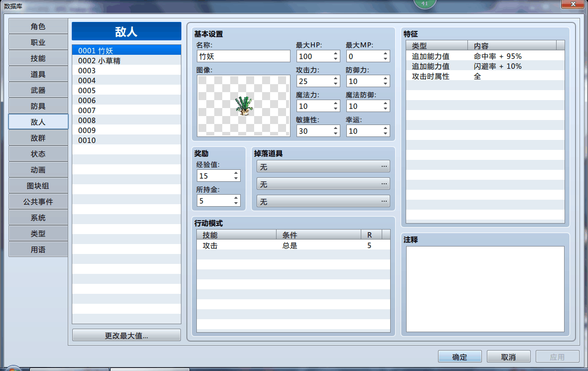Increase 经验值 with the up arrow

[x=236, y=173]
